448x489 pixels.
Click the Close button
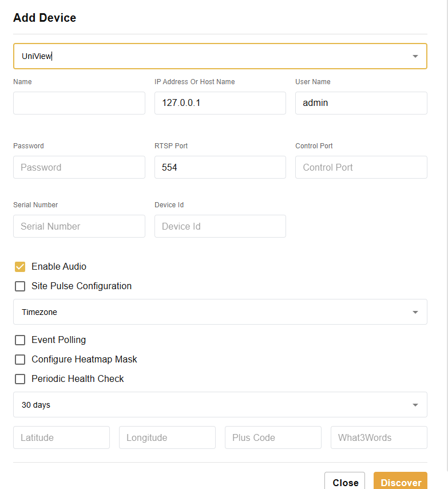[344, 482]
